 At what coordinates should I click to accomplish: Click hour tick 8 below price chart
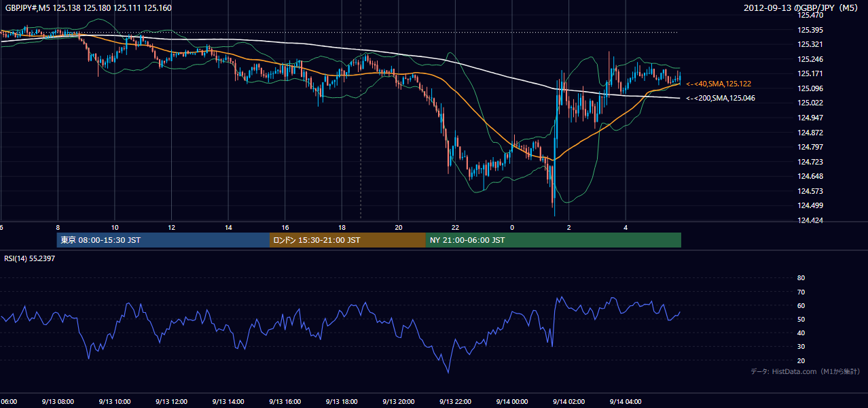[58, 227]
